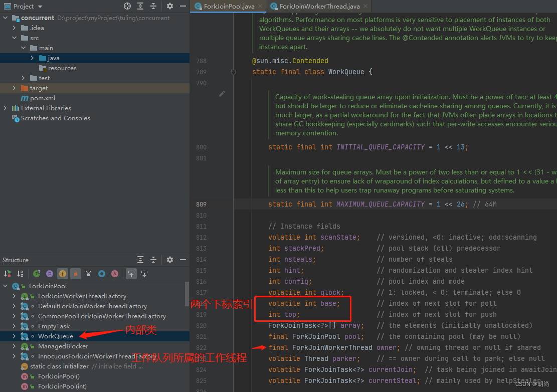Click INITIAL_QUEUE_CAPACITY constant in the editor
The height and width of the screenshot is (392, 557).
click(380, 147)
